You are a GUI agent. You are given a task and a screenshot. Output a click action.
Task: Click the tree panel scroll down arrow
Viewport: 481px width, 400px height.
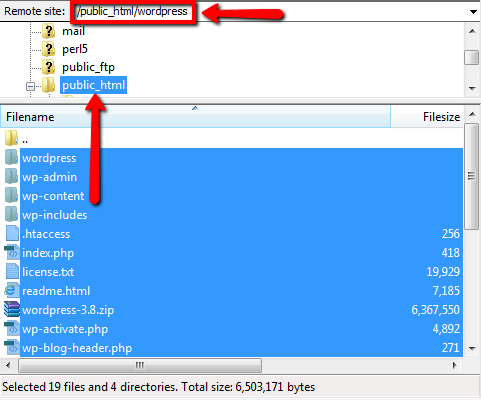[x=472, y=89]
